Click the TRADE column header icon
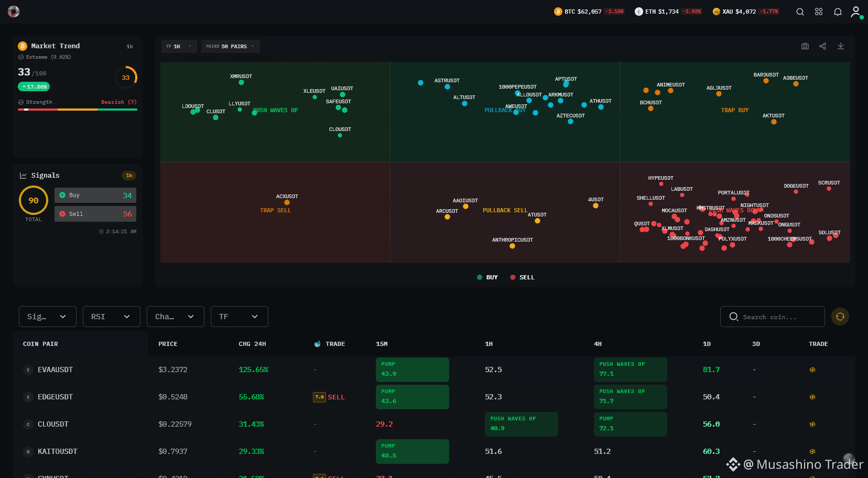Viewport: 868px width, 478px height. pyautogui.click(x=317, y=344)
